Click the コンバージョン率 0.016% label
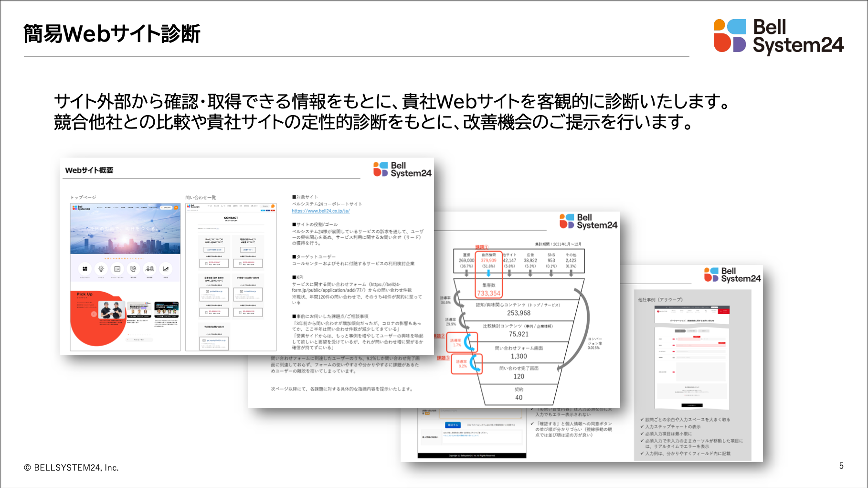The width and height of the screenshot is (868, 488). point(595,343)
